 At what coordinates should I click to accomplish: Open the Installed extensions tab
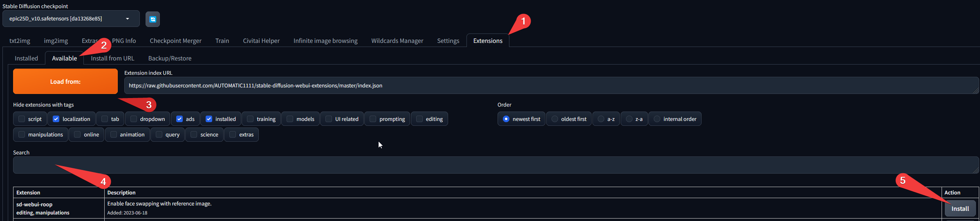click(x=26, y=58)
